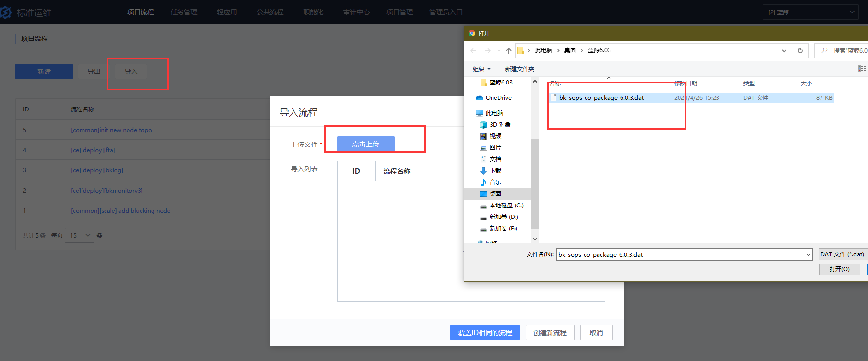The height and width of the screenshot is (361, 868).
Task: Click the 创建新流程 button
Action: [550, 333]
